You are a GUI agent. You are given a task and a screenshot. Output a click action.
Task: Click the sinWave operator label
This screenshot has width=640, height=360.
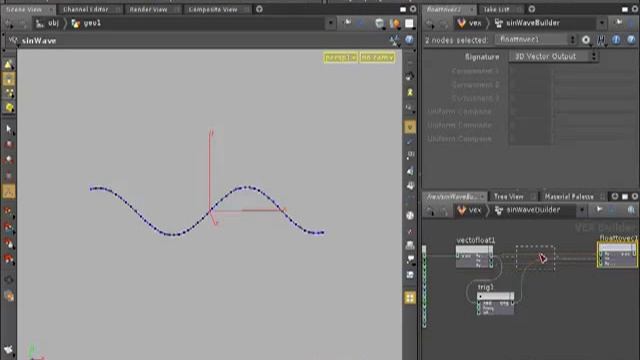pyautogui.click(x=39, y=40)
